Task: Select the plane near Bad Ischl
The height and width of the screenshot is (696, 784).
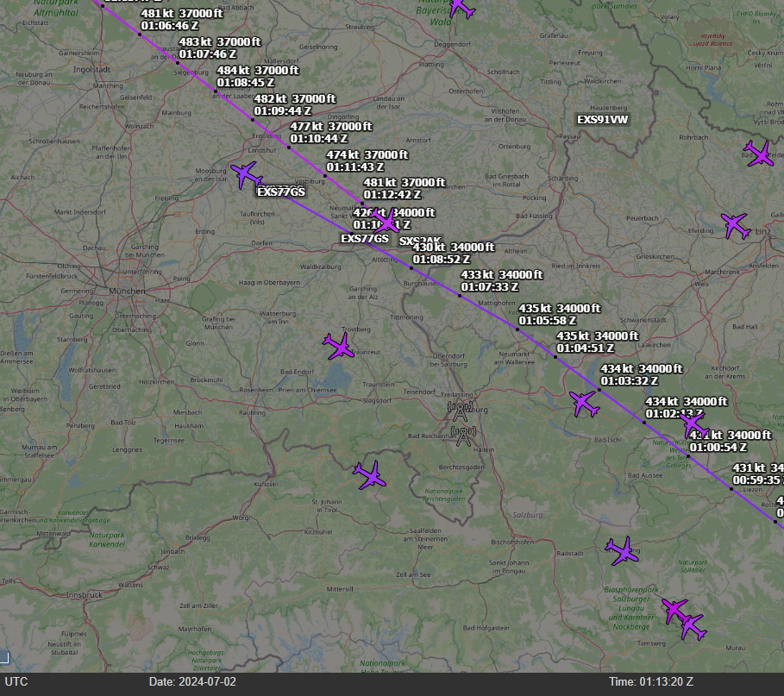Action: [x=585, y=403]
